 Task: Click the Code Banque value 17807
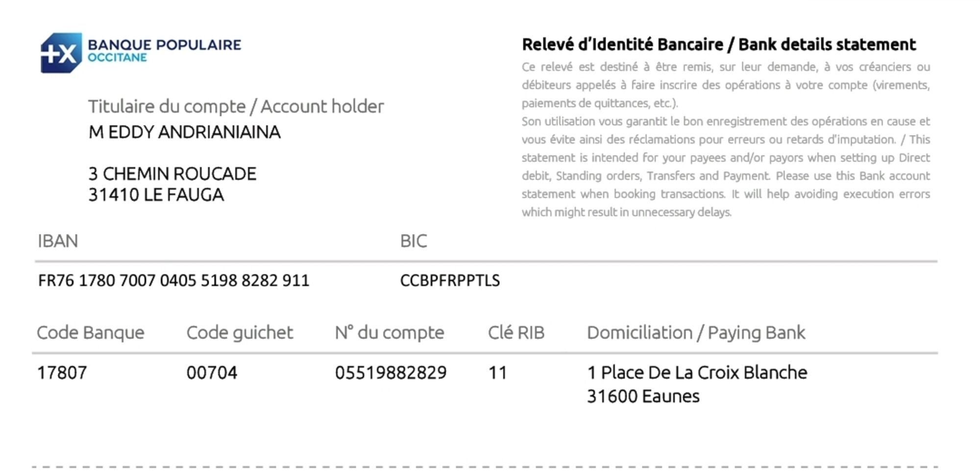click(62, 373)
